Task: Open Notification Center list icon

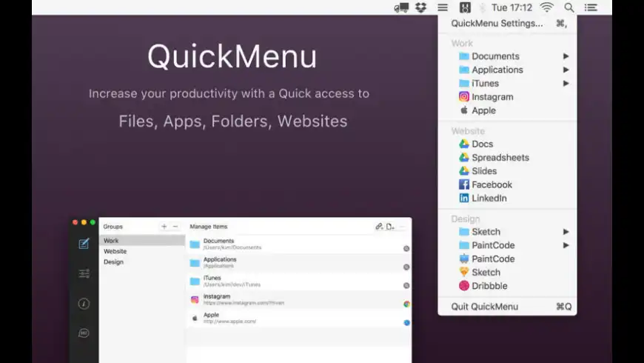Action: point(591,7)
